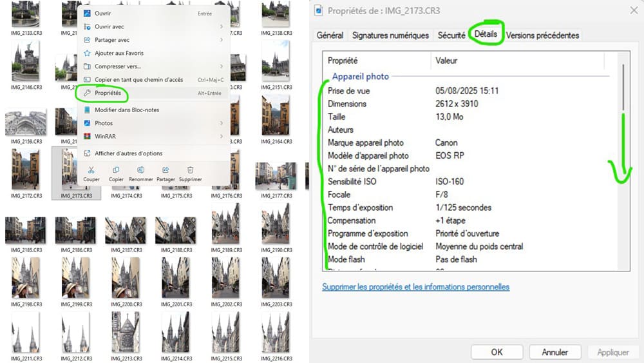Select the IMG_2213.CR3 thumbnail
Viewport: 644px width, 363px height.
coord(126,331)
